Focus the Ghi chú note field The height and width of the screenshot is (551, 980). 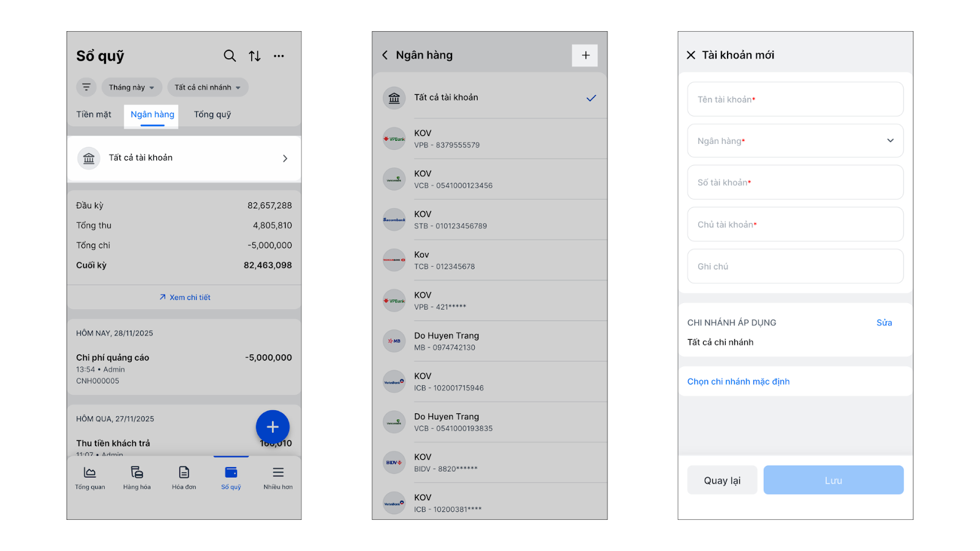(x=795, y=266)
